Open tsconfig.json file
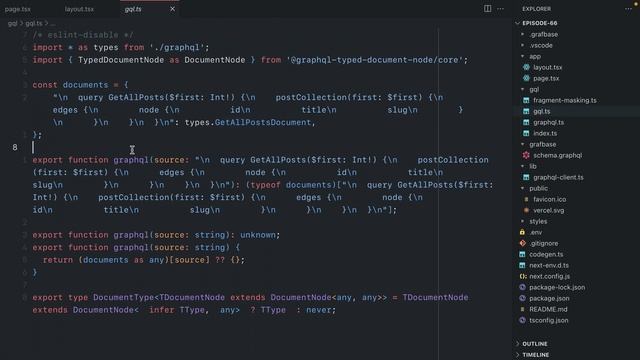This screenshot has height=360, width=640. coord(549,321)
